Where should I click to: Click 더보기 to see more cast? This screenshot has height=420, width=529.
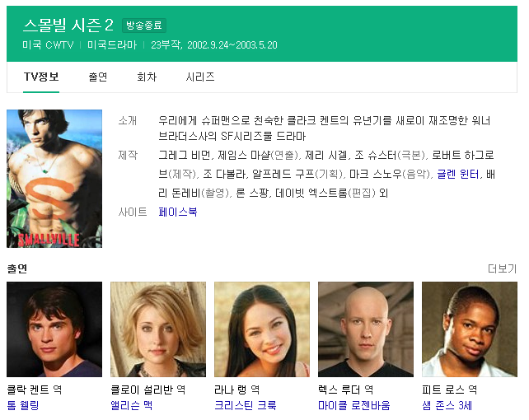pyautogui.click(x=502, y=268)
